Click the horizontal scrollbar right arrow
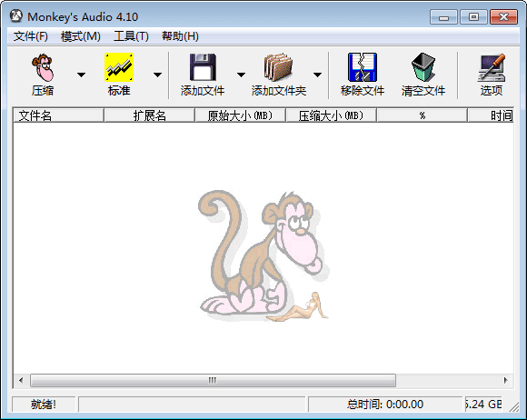This screenshot has width=527, height=420. click(x=505, y=380)
